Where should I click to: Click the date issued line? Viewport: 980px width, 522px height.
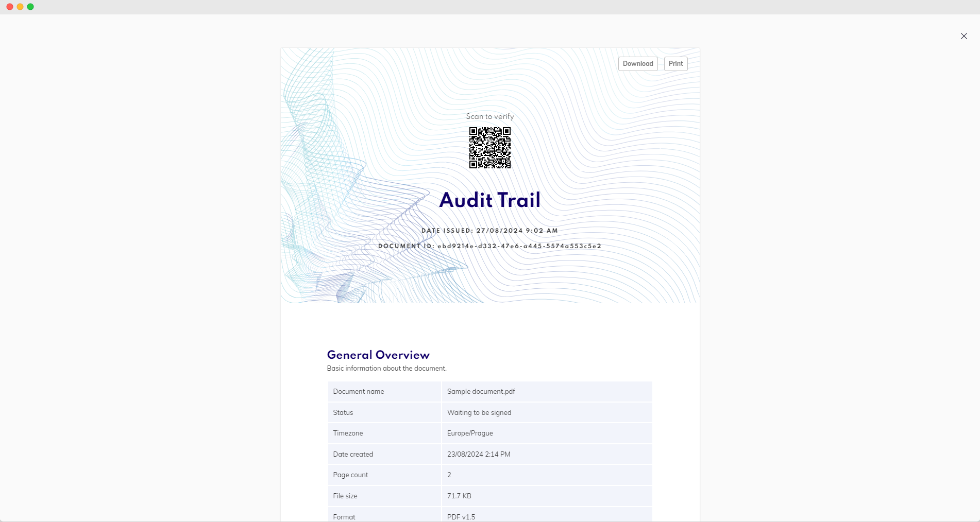[489, 231]
